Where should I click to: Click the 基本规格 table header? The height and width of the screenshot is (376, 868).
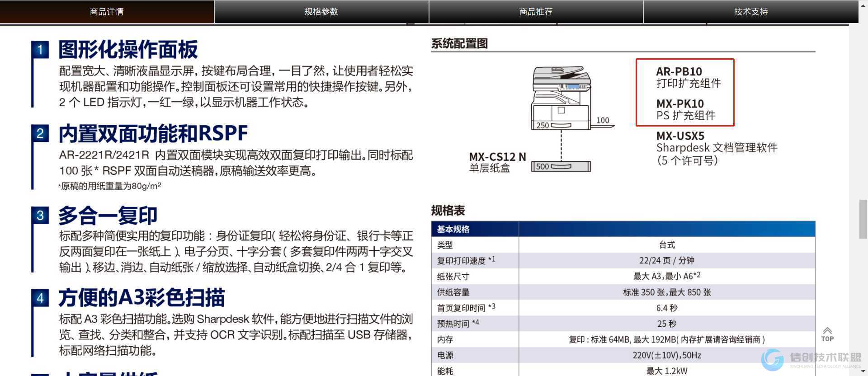point(453,229)
